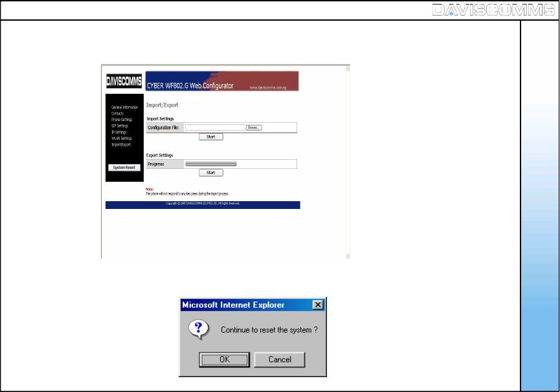Click the question mark icon in dialog
Viewport: 560px width, 392px height.
(199, 329)
